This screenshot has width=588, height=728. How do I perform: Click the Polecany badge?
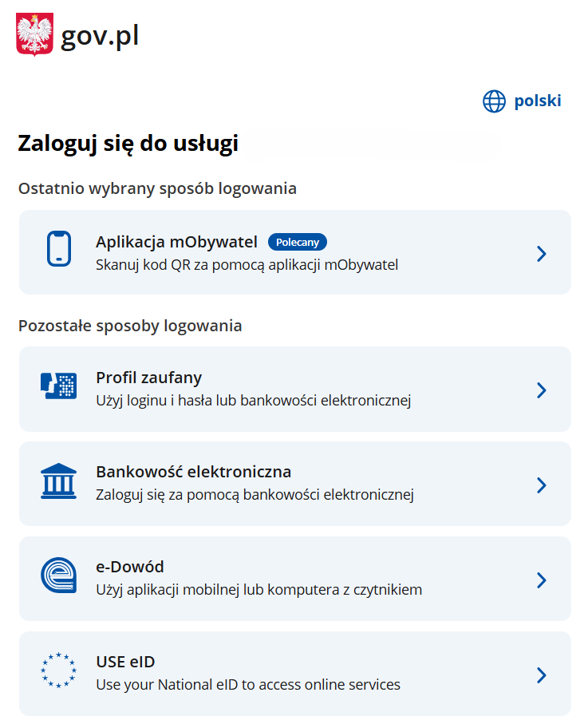point(298,241)
